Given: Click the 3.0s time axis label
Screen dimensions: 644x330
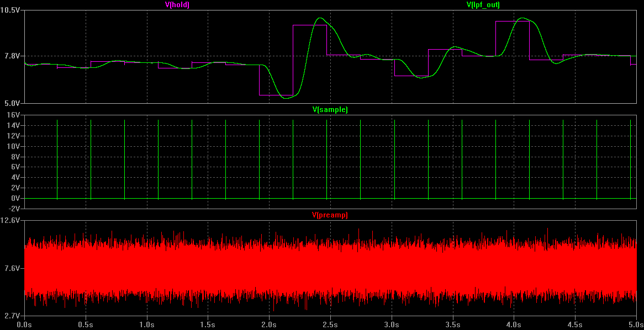Looking at the screenshot, I should click(392, 324).
